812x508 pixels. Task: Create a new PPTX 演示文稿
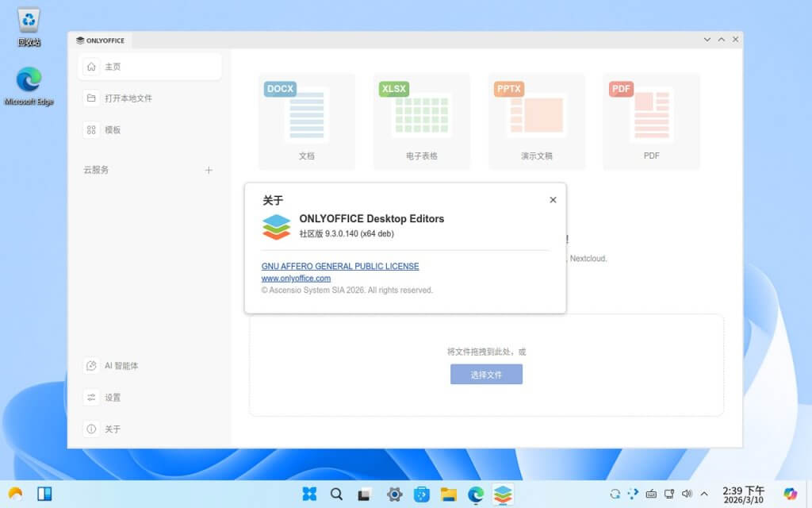[x=537, y=121]
